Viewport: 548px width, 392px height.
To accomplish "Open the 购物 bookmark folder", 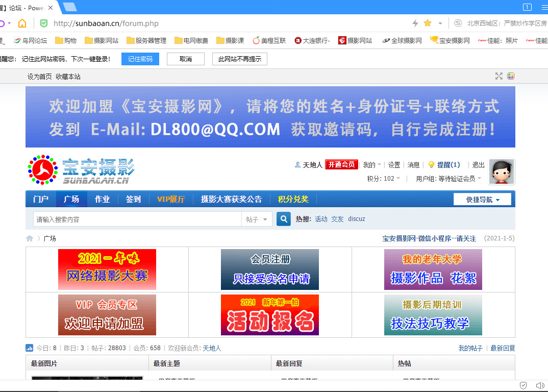I will click(x=66, y=40).
